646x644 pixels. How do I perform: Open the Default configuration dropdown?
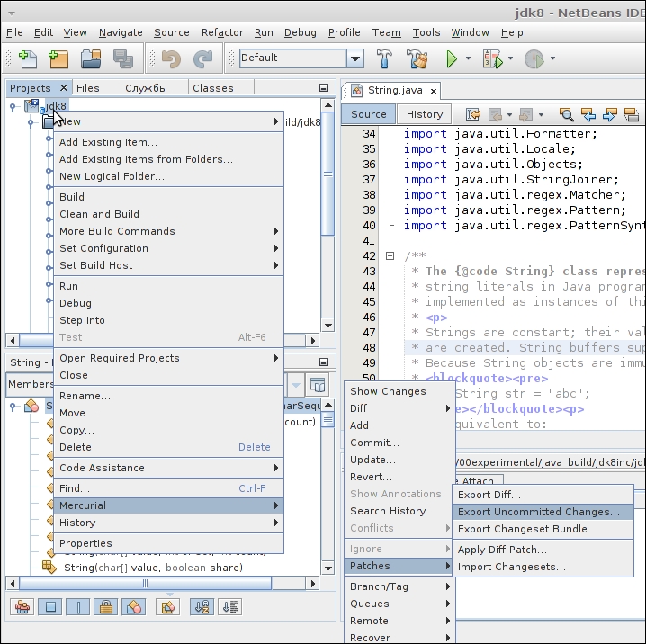[x=355, y=58]
